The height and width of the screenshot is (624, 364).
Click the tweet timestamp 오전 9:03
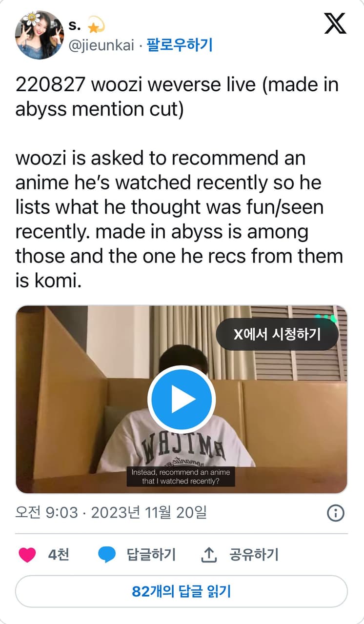[x=46, y=513]
